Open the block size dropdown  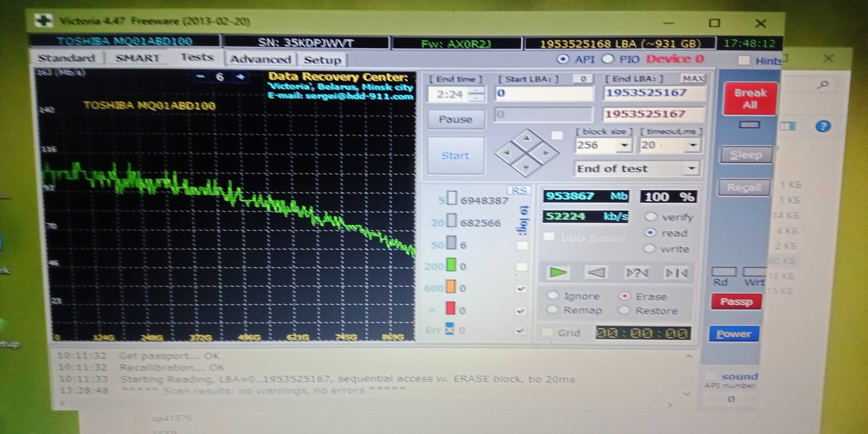pyautogui.click(x=624, y=145)
